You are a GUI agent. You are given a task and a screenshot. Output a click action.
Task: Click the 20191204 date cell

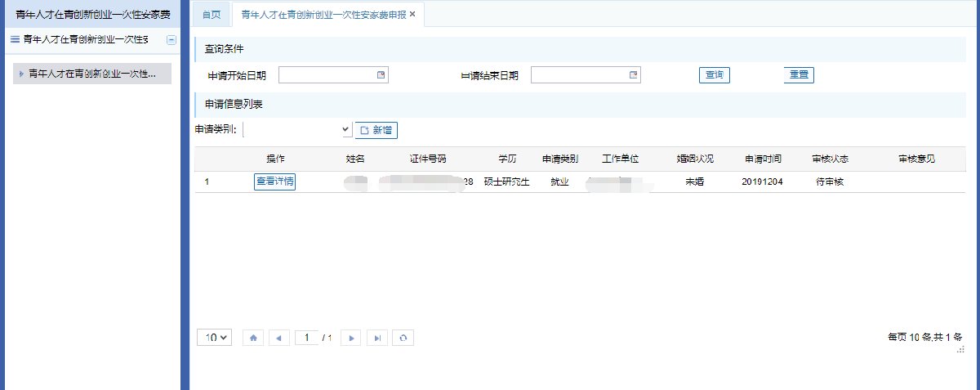coord(763,182)
